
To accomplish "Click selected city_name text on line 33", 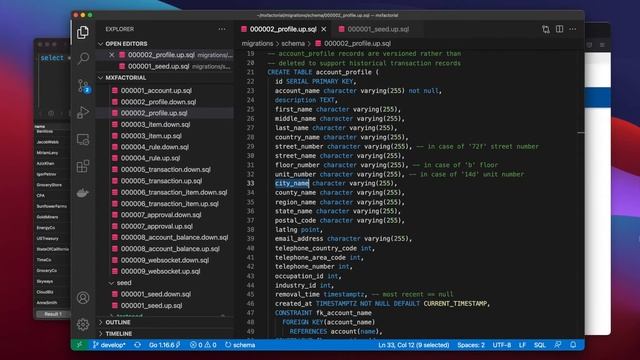I will coord(292,183).
